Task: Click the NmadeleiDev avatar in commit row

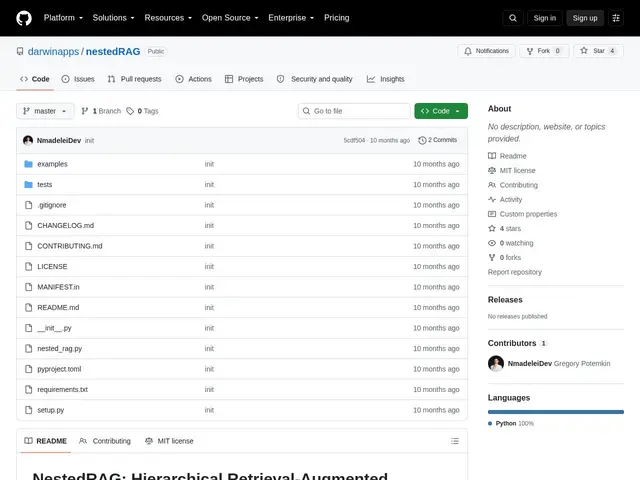Action: click(x=28, y=140)
